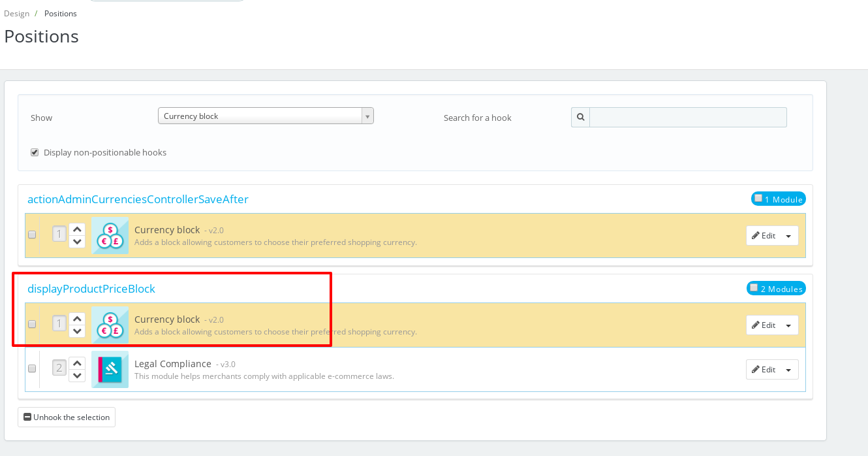
Task: Click the 'Search for a hook' label
Action: tap(478, 118)
